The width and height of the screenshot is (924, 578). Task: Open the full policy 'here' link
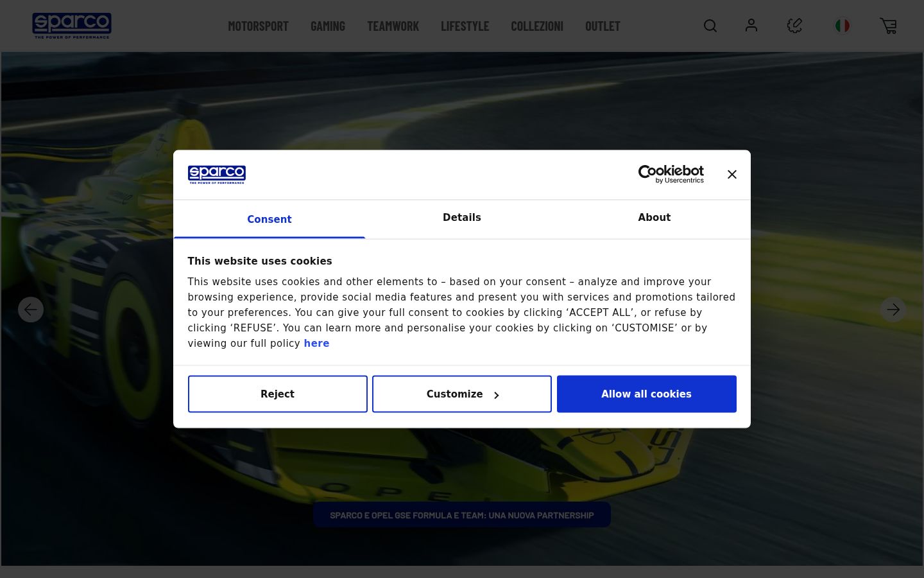pos(316,344)
